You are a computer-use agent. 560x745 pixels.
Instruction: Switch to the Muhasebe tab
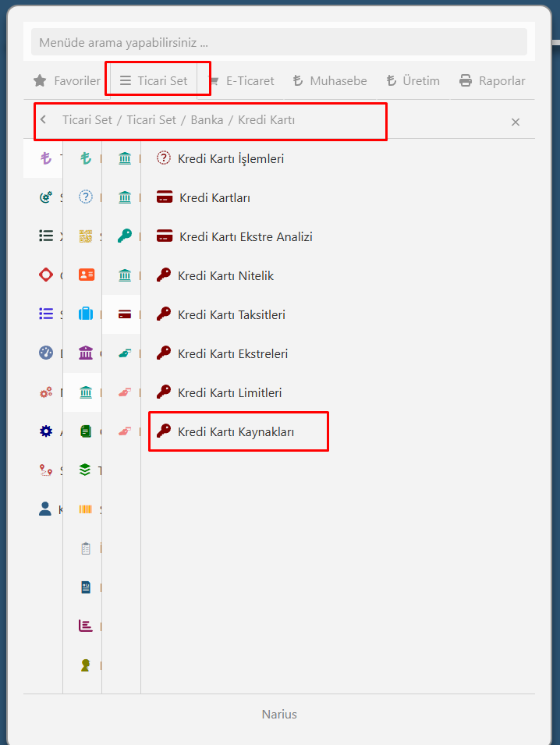(x=330, y=81)
